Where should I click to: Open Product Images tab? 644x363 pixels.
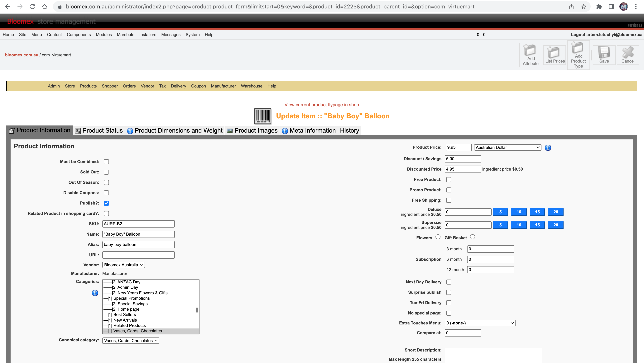252,130
